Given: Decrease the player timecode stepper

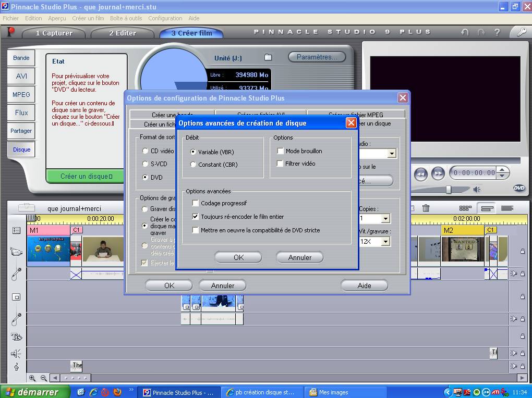Looking at the screenshot, I should click(502, 176).
